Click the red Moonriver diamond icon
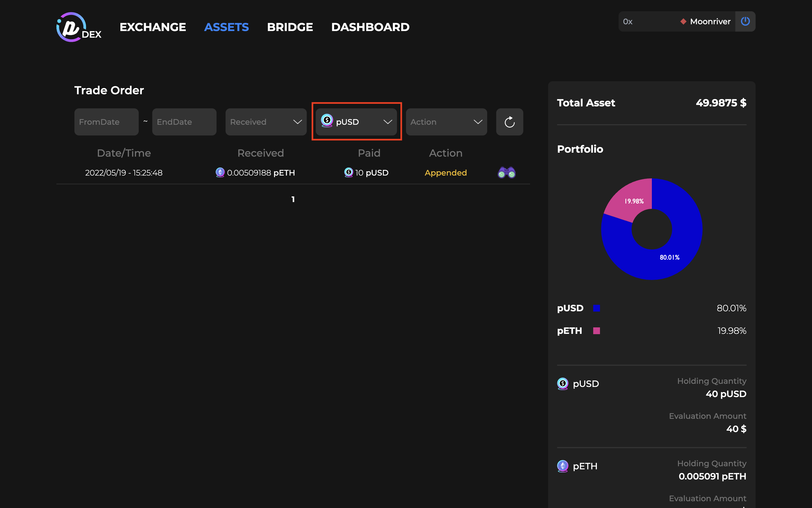This screenshot has height=508, width=812. pyautogui.click(x=683, y=21)
